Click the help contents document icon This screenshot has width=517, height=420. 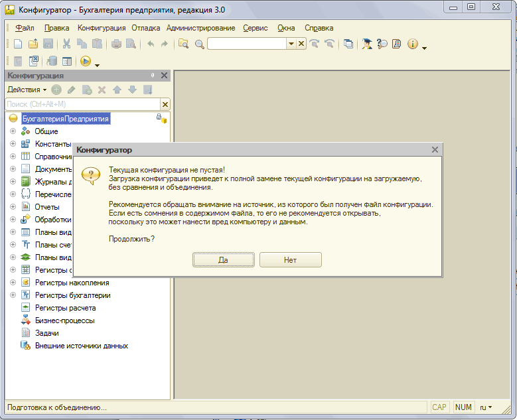coord(397,44)
